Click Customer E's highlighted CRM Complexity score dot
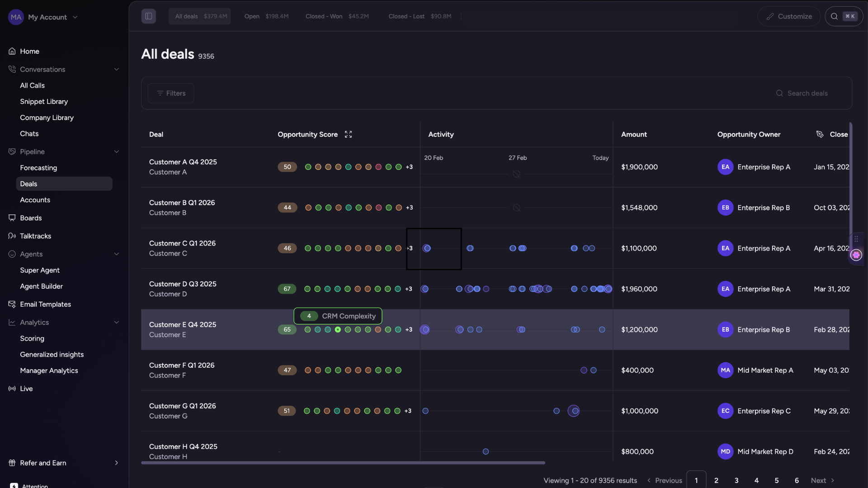Viewport: 868px width, 488px height. (338, 329)
